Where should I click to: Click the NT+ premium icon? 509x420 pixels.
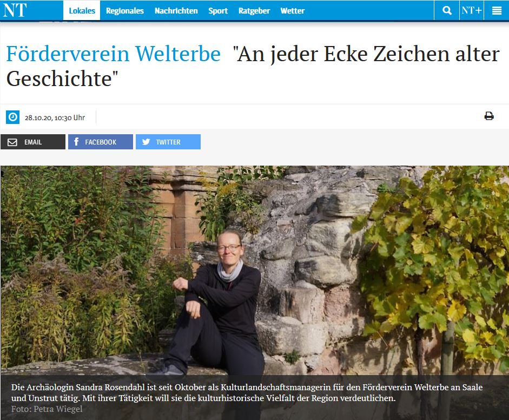[x=471, y=11]
